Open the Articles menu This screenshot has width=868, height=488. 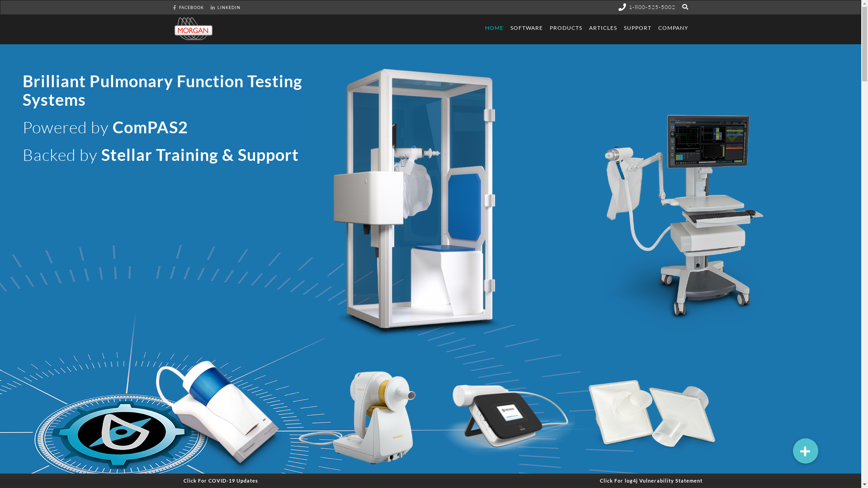tap(603, 28)
